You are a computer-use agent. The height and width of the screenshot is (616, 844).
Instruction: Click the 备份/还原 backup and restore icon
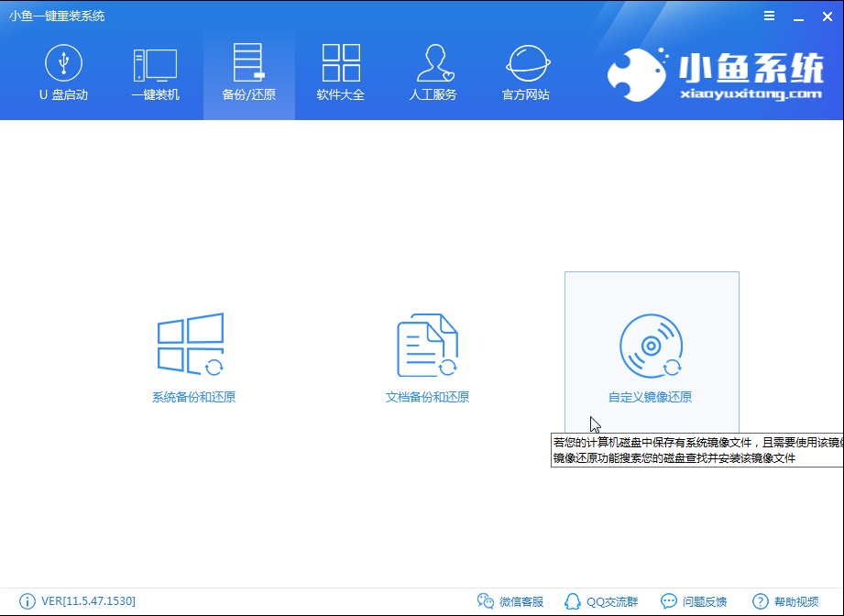(247, 71)
